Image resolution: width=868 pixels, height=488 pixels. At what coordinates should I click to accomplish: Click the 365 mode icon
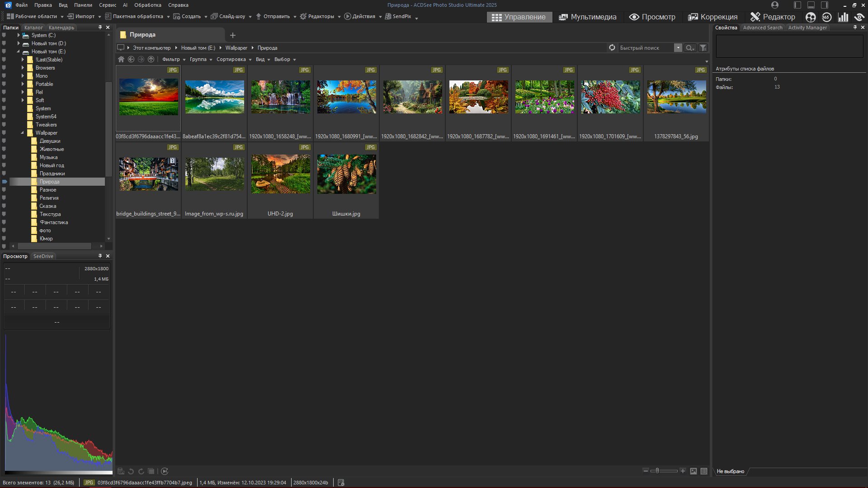point(826,17)
